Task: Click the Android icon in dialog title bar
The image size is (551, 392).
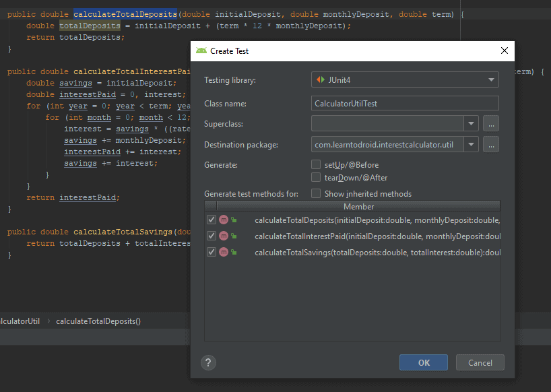Action: (x=201, y=51)
